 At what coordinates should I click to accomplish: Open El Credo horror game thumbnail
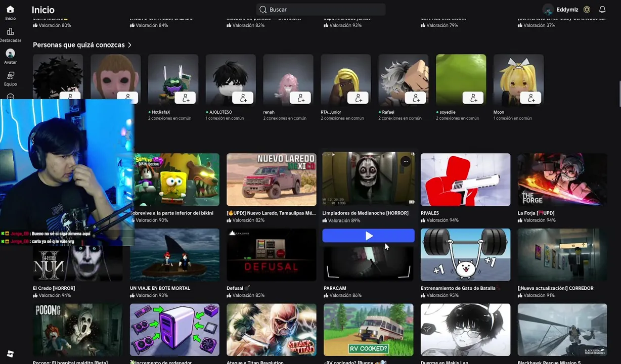coord(77,263)
